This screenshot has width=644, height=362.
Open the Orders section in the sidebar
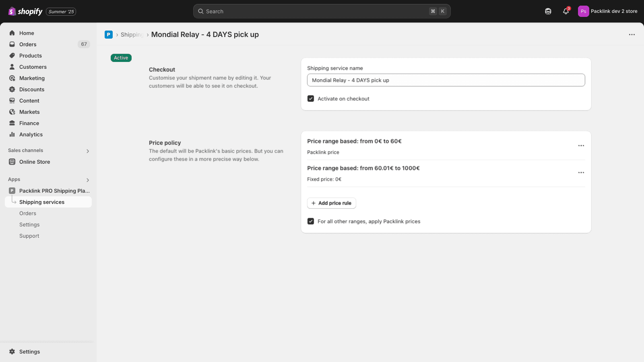click(27, 44)
